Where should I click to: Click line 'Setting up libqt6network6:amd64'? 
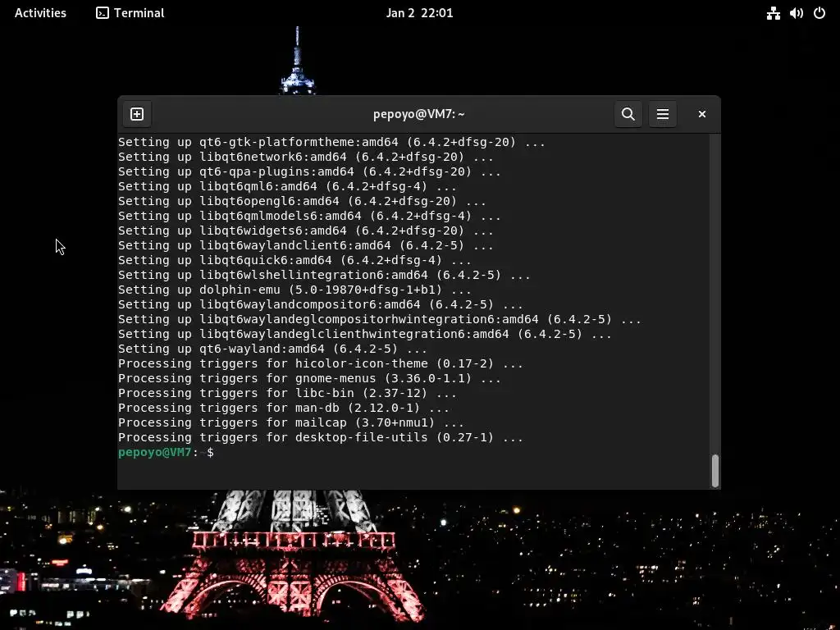tap(306, 157)
